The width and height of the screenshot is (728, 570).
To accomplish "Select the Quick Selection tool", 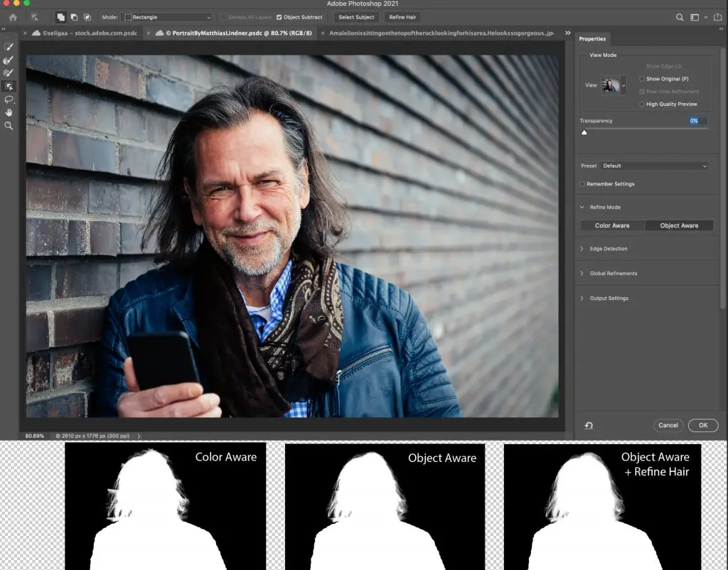I will pyautogui.click(x=9, y=47).
